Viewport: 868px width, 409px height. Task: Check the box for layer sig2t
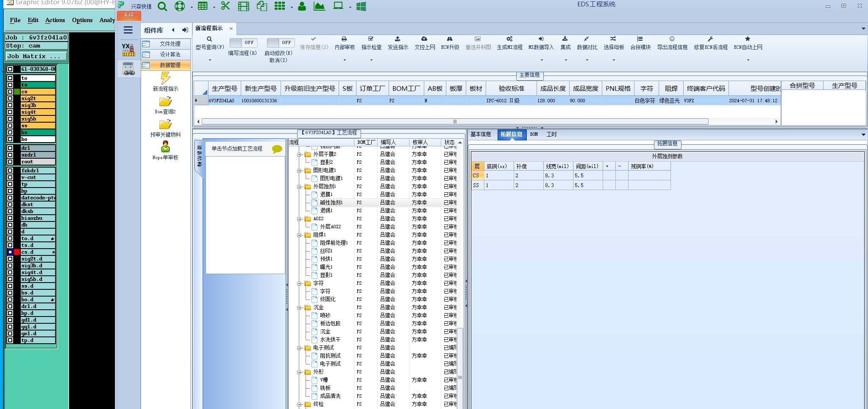point(10,98)
